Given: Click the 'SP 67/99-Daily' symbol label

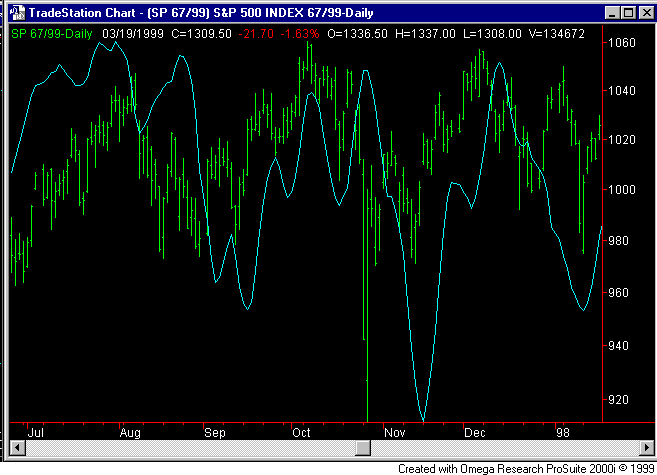Looking at the screenshot, I should (52, 34).
